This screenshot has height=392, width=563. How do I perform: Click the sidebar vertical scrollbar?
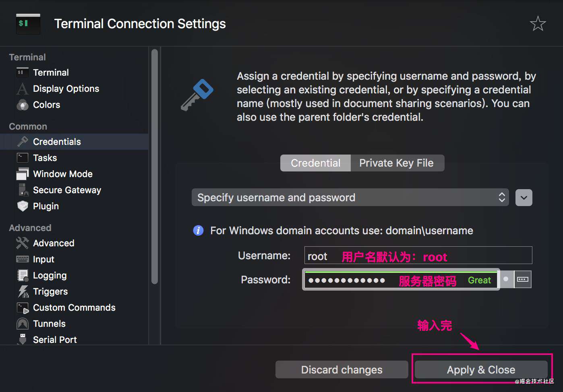pyautogui.click(x=155, y=167)
